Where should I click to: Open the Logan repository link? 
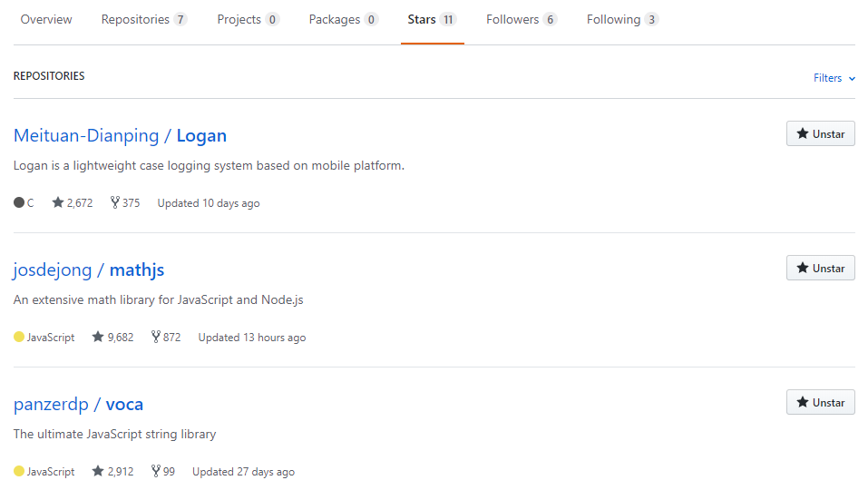tap(201, 135)
